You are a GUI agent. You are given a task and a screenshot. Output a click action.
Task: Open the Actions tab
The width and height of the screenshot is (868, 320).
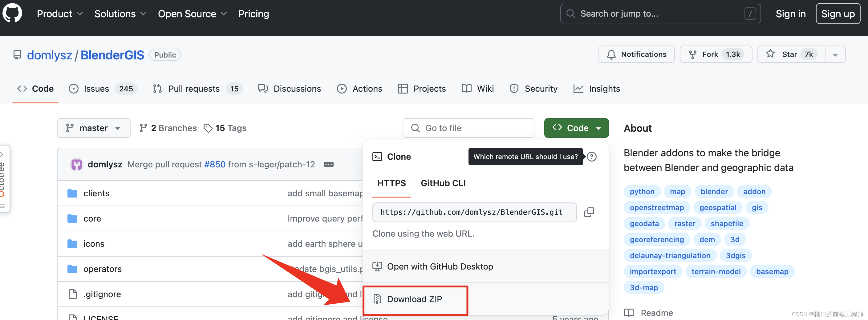[x=359, y=89]
